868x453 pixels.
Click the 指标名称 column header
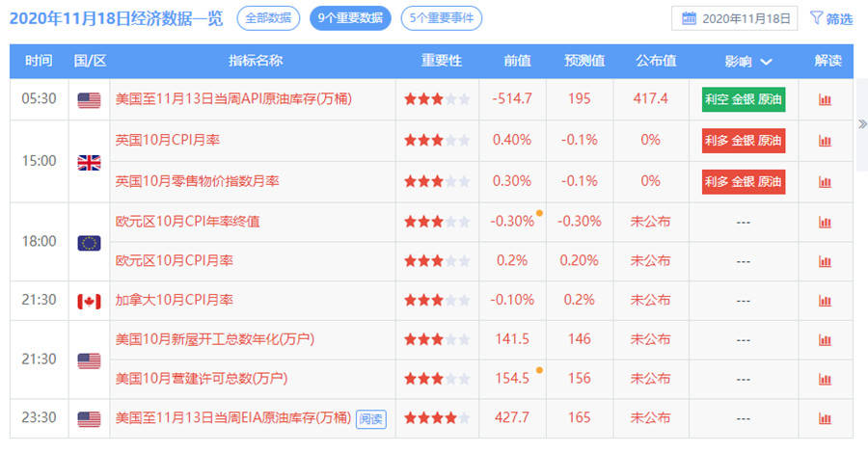256,61
